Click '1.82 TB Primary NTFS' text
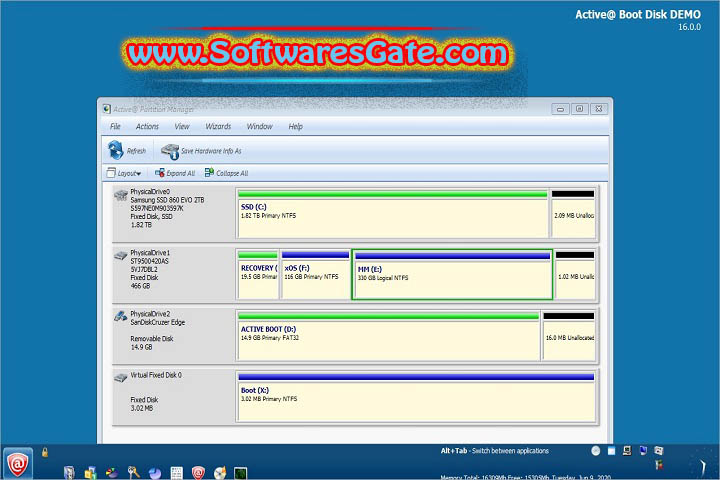 (x=268, y=215)
